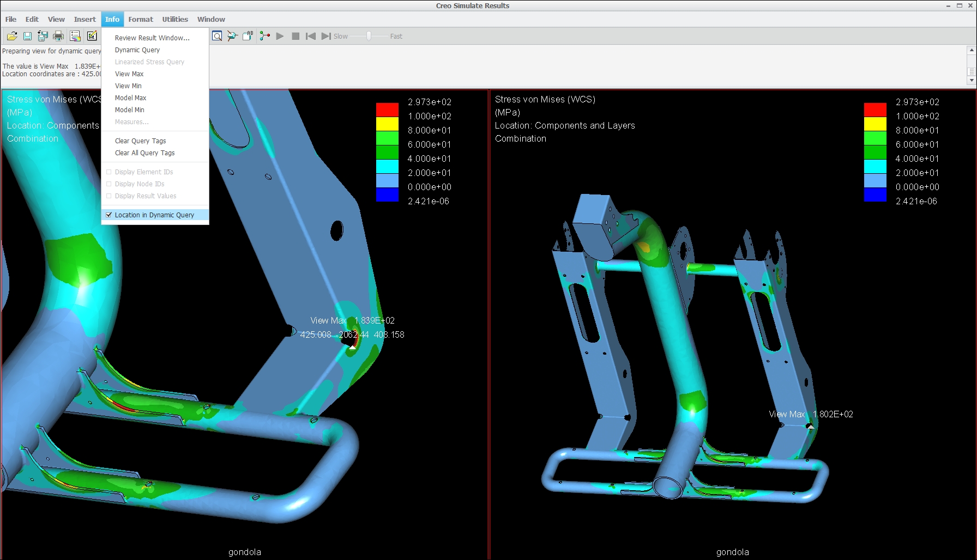Select the Measures menu entry
The width and height of the screenshot is (977, 560).
(x=155, y=121)
